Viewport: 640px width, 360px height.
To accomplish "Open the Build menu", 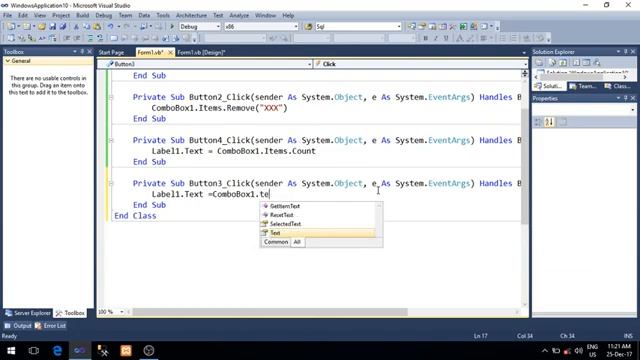I will (82, 16).
